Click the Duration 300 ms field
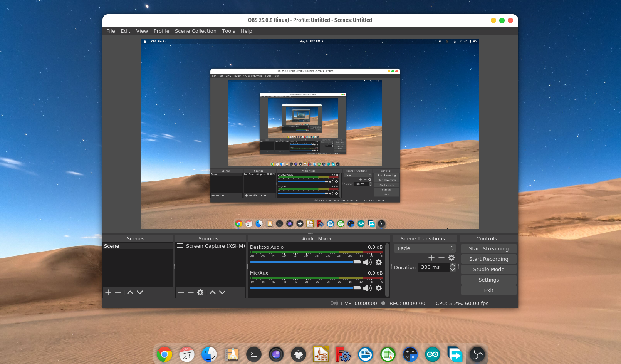 433,267
